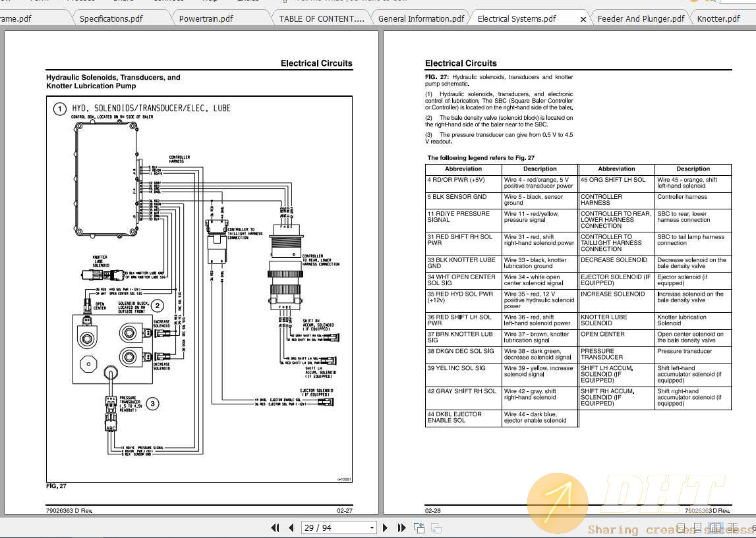Image resolution: width=756 pixels, height=538 pixels.
Task: Jump to the last page of the document
Action: pos(401,528)
